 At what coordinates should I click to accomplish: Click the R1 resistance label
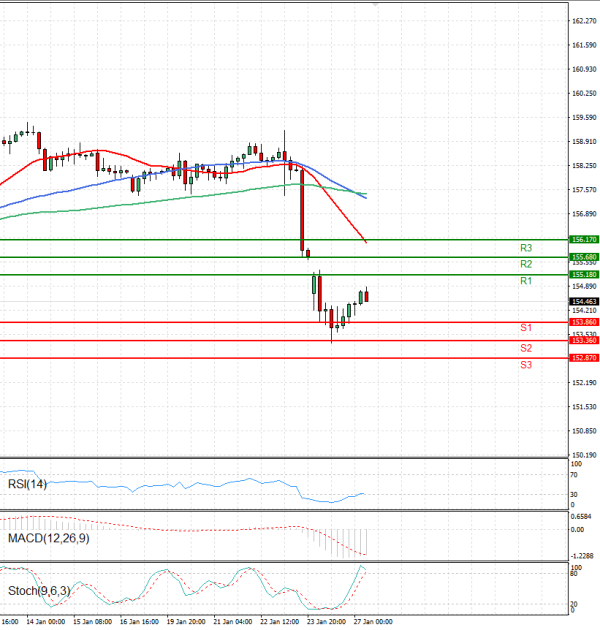525,282
